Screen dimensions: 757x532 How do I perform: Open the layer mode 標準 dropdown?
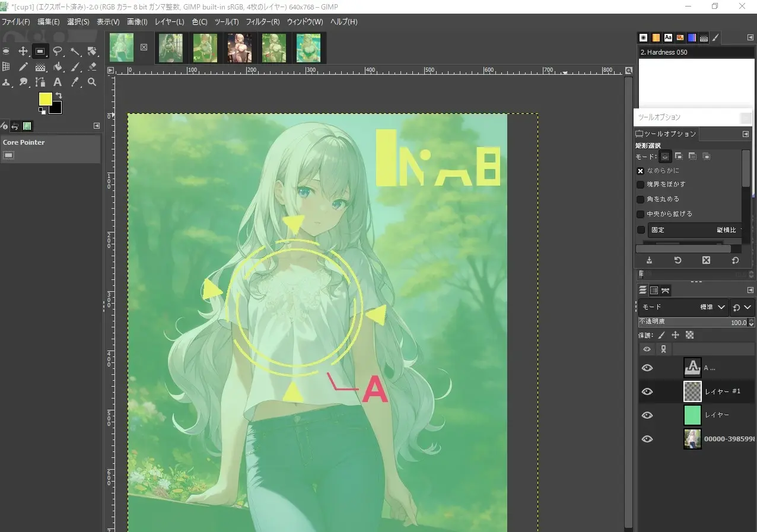coord(711,307)
